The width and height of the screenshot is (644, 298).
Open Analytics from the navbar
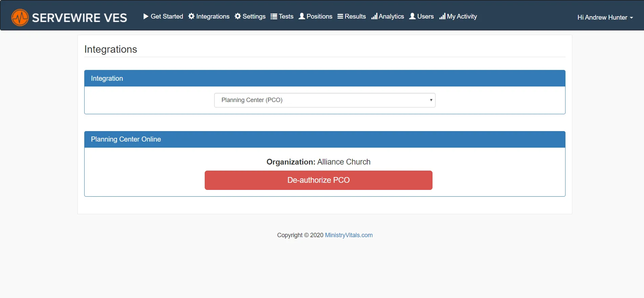pos(387,16)
